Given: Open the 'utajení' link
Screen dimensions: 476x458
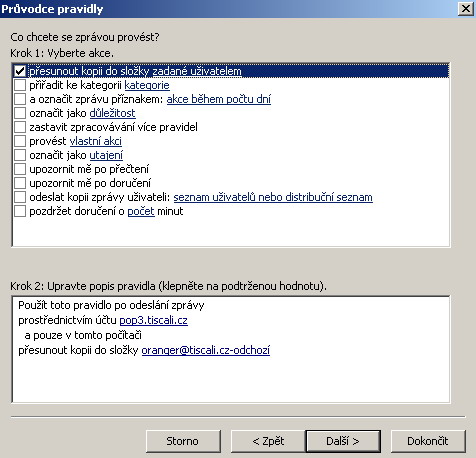Looking at the screenshot, I should coord(106,156).
